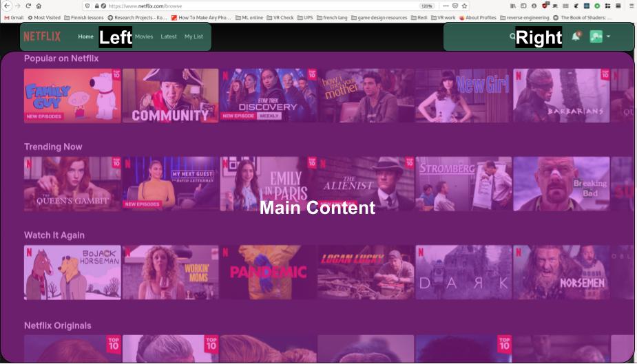Open My Next Guest title card
The height and width of the screenshot is (364, 637).
click(170, 184)
